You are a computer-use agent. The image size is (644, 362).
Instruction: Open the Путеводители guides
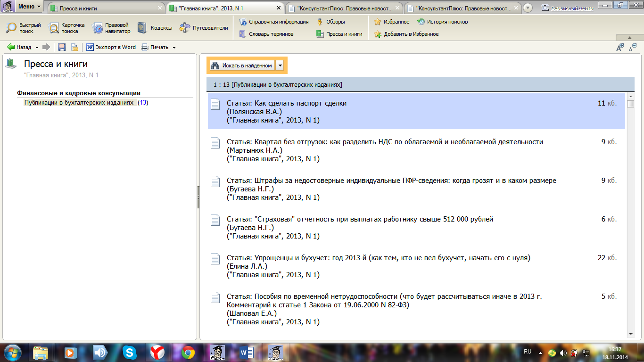[x=204, y=28]
